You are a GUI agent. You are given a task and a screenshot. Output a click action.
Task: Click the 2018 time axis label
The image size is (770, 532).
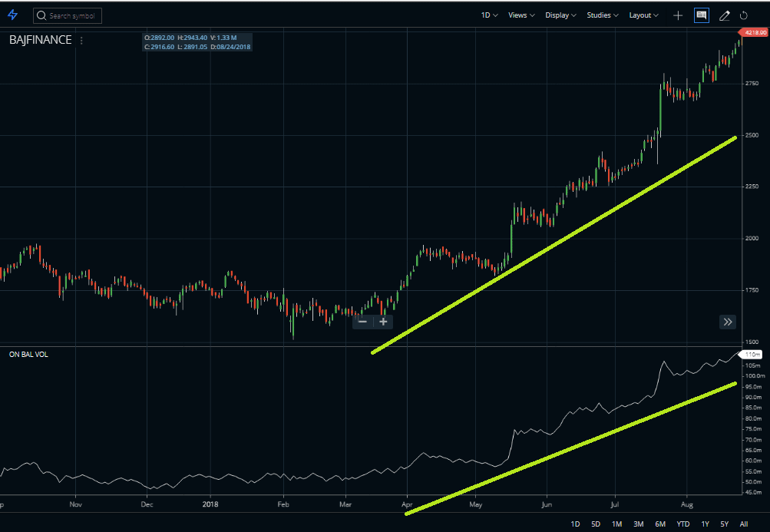[x=210, y=504]
